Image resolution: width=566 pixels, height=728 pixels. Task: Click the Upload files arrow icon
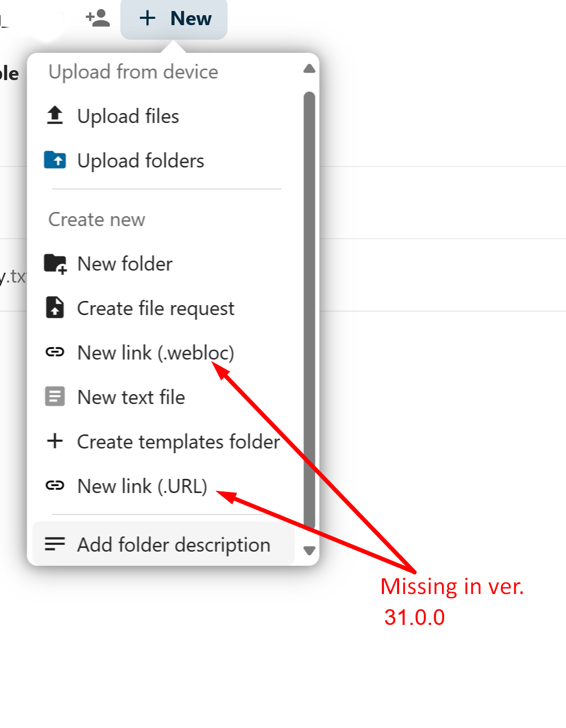pyautogui.click(x=55, y=116)
